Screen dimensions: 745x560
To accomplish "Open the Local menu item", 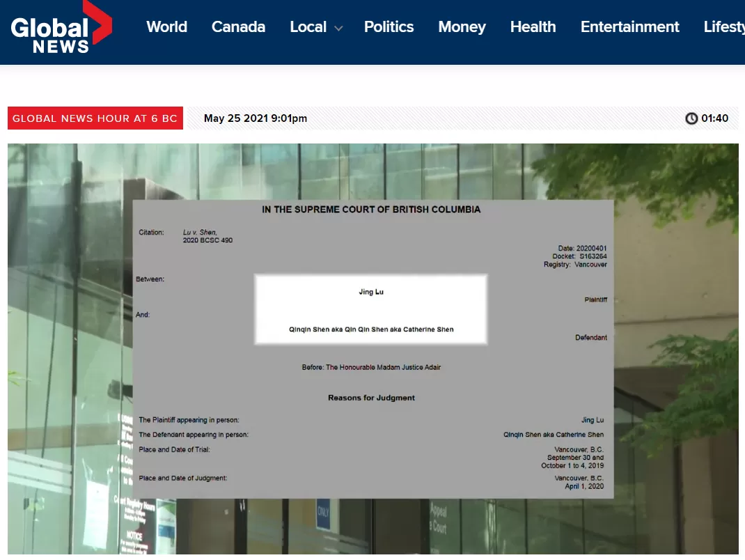I will coord(308,26).
